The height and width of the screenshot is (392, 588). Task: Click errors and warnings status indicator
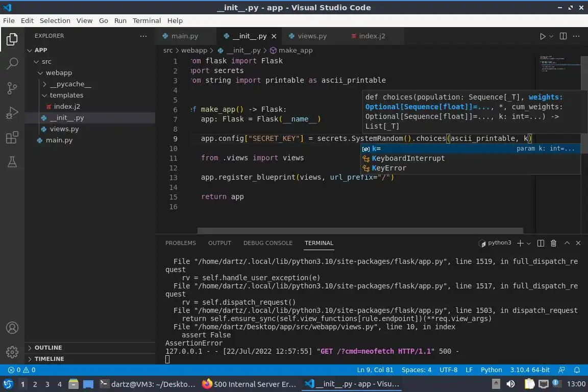[x=22, y=370]
